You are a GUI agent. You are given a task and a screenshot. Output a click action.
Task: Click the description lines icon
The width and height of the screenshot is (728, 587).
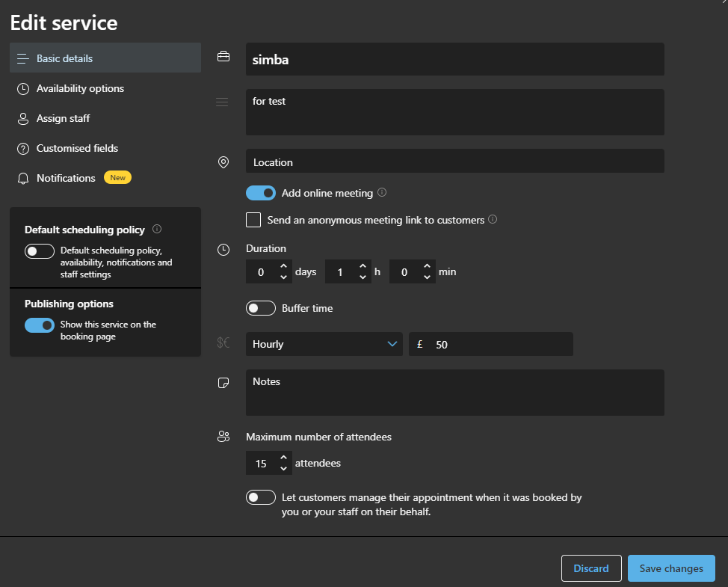[x=222, y=102]
